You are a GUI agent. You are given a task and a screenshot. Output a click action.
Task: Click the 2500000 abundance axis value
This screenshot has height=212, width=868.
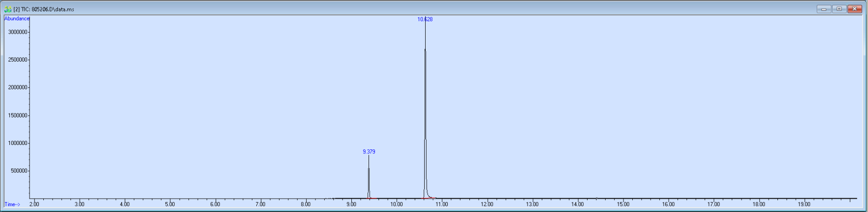pyautogui.click(x=17, y=60)
